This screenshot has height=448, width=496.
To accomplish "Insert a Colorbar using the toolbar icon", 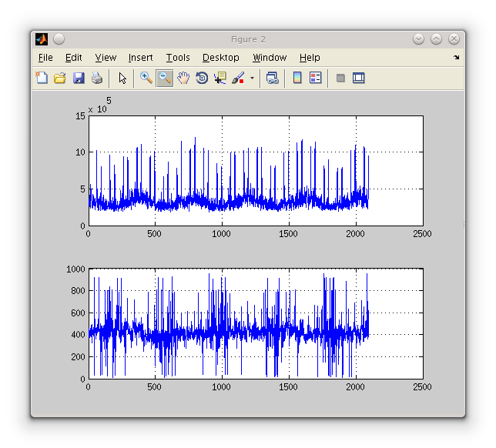I will point(297,78).
